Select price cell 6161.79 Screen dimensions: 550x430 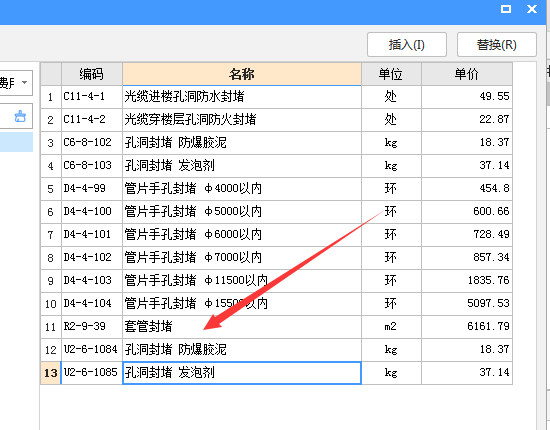coord(467,327)
